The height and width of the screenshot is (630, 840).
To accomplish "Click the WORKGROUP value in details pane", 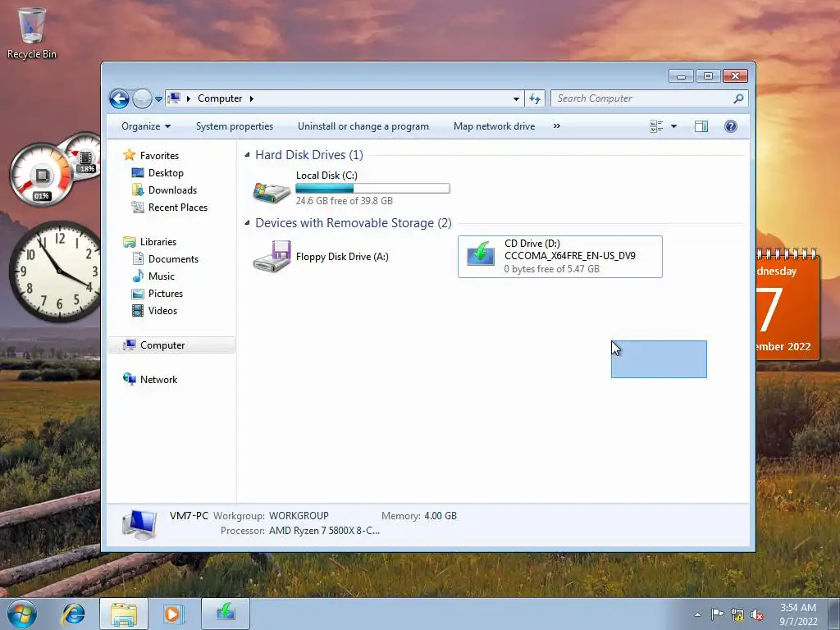I will click(299, 516).
